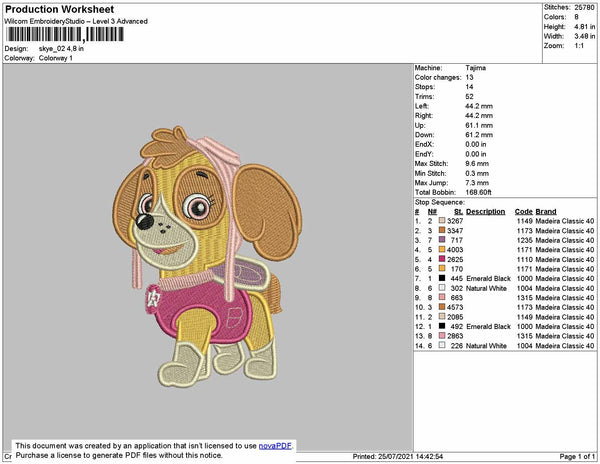This screenshot has width=600, height=464.
Task: Click the yellow swatch for stop 4 (4003 stitches)
Action: tap(442, 249)
